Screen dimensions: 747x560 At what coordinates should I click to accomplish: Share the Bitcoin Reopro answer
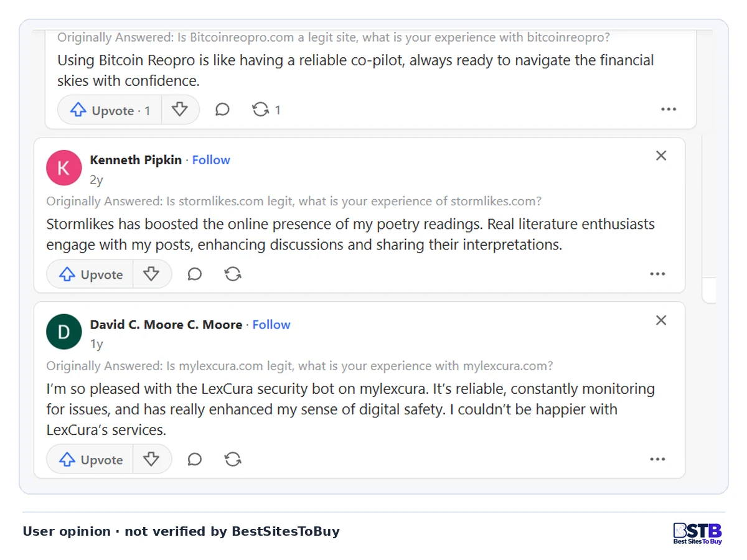pos(260,110)
